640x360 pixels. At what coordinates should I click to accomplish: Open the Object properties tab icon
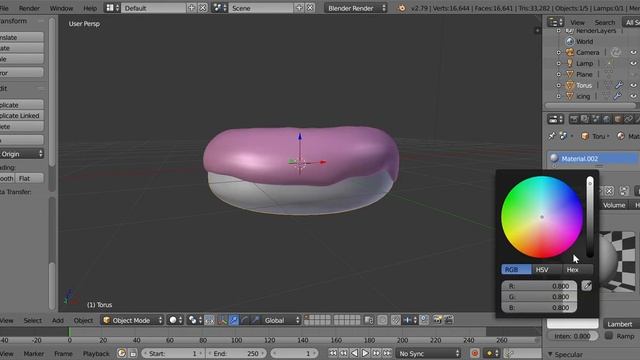618,119
